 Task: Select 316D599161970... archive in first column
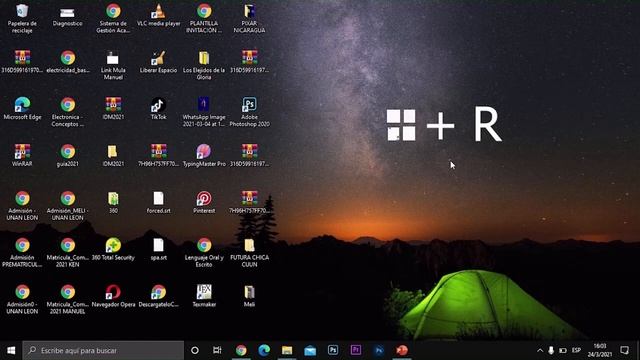(22, 62)
